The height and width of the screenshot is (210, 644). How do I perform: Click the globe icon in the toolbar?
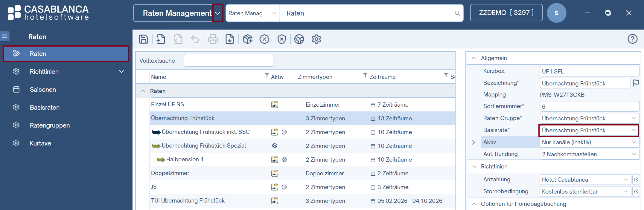click(x=299, y=39)
